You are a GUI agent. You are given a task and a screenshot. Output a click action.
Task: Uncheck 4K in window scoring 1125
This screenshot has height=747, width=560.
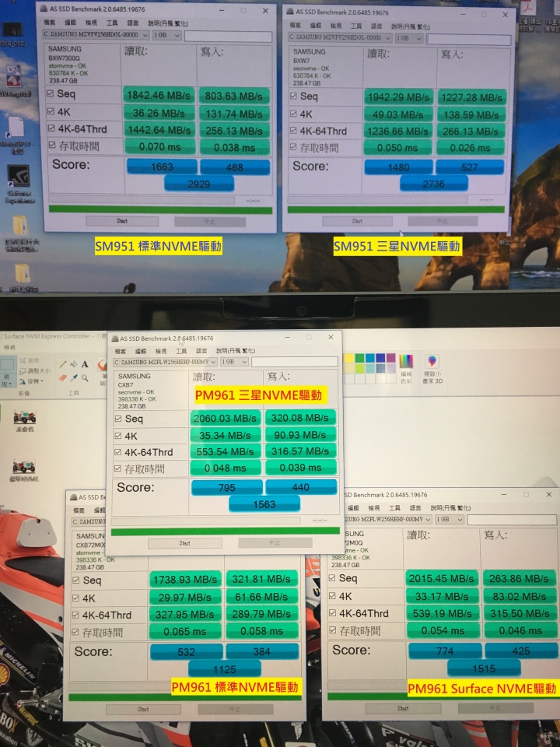75,598
